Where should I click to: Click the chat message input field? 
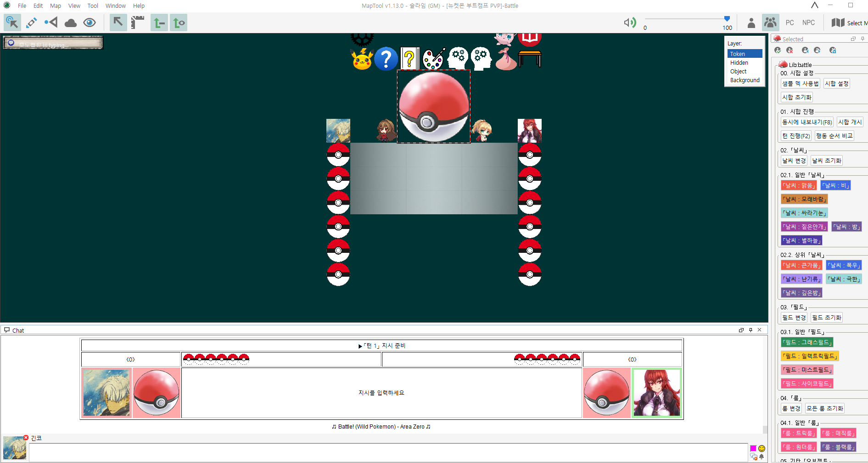click(388, 452)
